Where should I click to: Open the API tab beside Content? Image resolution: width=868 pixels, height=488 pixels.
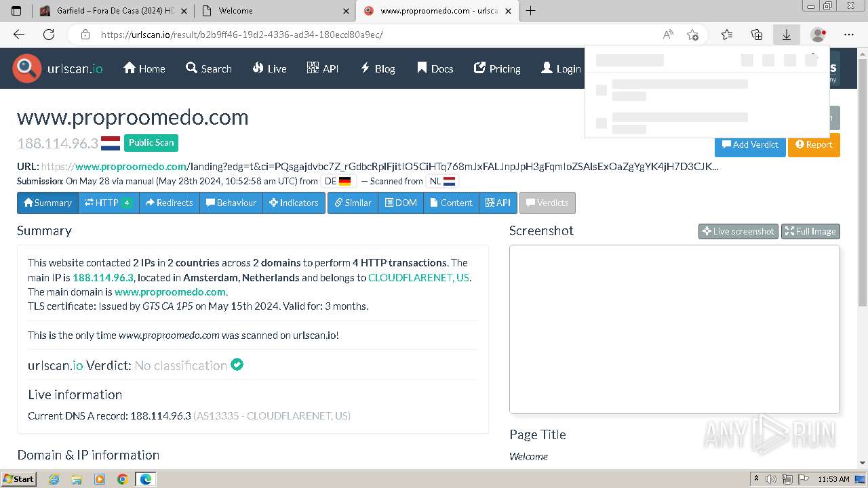[498, 203]
